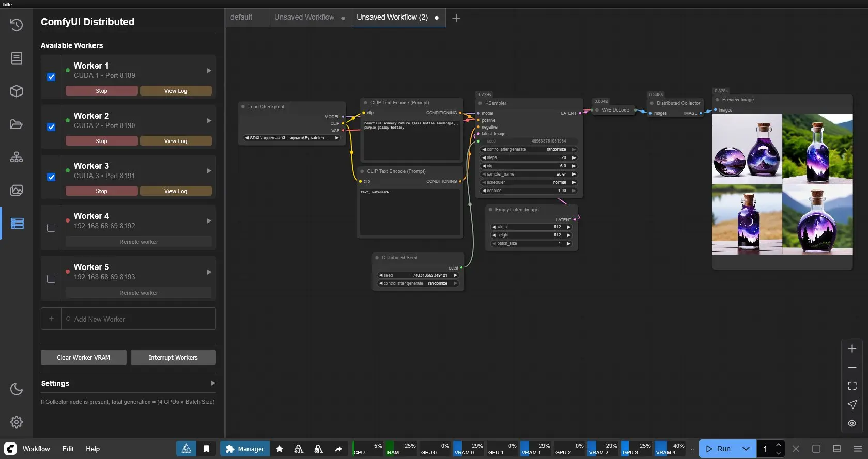The image size is (868, 459).
Task: Enable the Worker 4 checkbox
Action: [51, 228]
